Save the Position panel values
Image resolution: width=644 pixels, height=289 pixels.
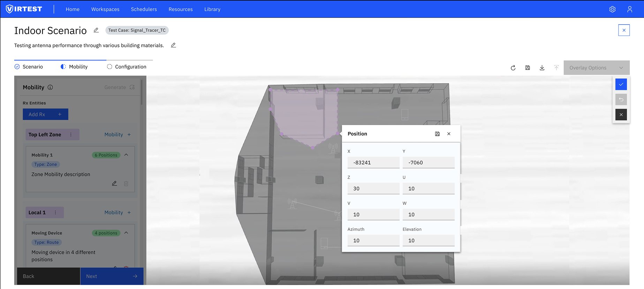[x=437, y=134]
